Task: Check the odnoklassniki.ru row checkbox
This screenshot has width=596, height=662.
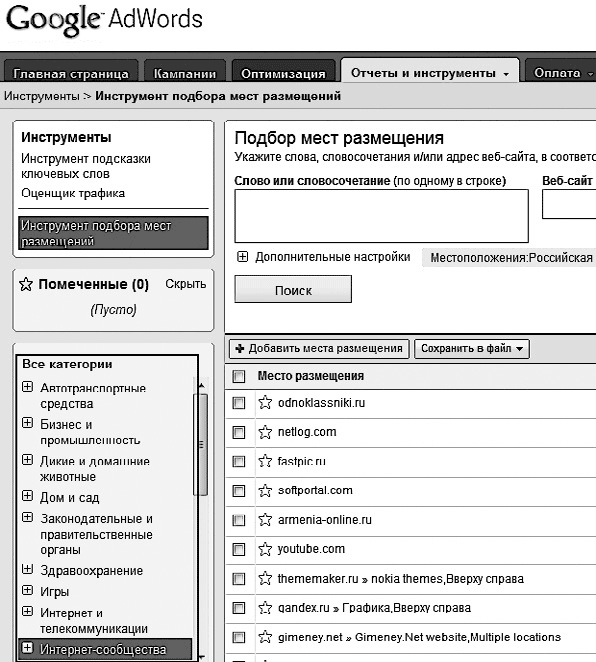Action: pyautogui.click(x=238, y=403)
